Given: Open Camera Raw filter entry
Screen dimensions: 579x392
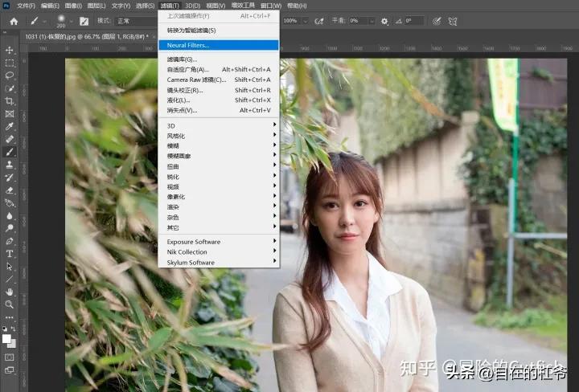Looking at the screenshot, I should 219,80.
